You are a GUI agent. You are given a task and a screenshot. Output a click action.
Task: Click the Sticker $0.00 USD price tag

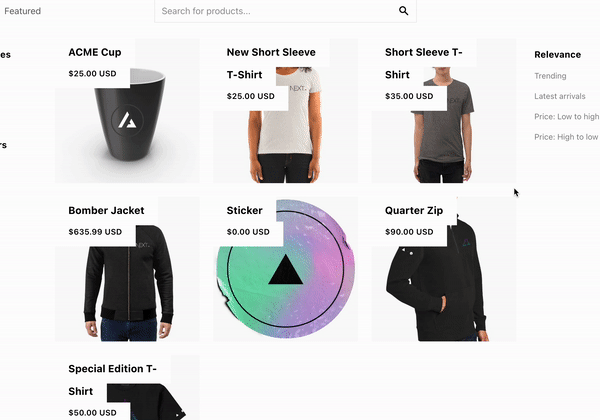(x=248, y=232)
